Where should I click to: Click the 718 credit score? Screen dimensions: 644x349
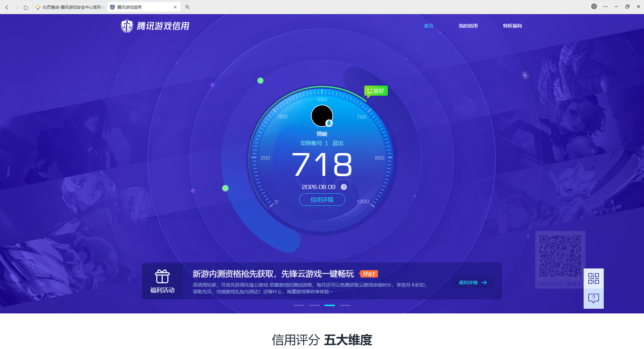[322, 164]
